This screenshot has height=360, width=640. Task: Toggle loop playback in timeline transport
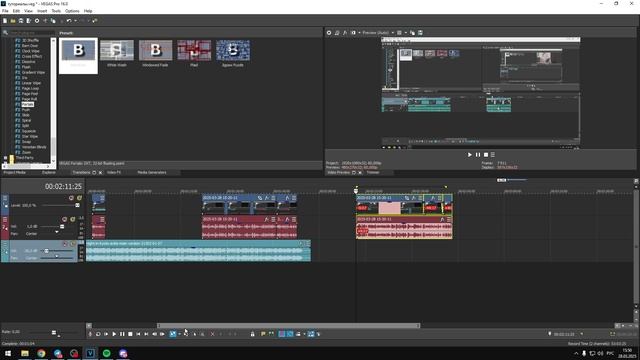[x=98, y=334]
